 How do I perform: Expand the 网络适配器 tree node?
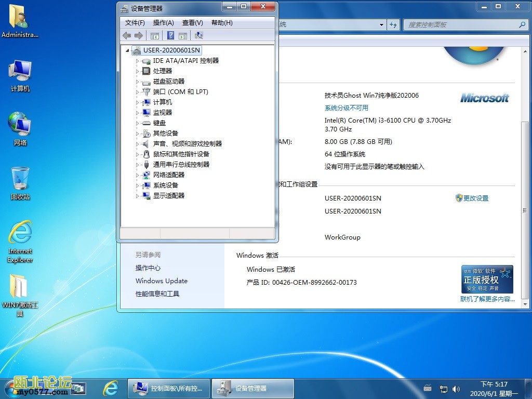click(138, 175)
